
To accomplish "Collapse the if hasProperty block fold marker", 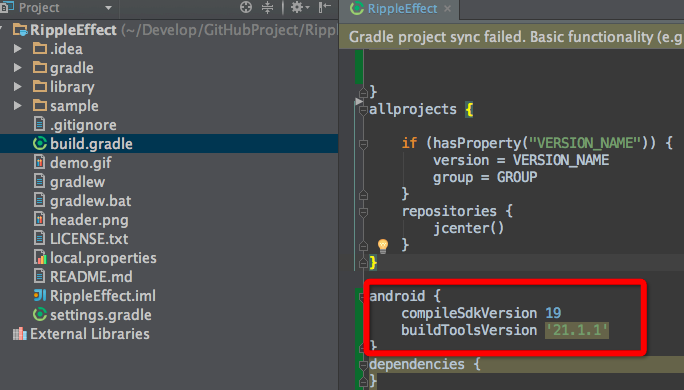I will tap(363, 144).
